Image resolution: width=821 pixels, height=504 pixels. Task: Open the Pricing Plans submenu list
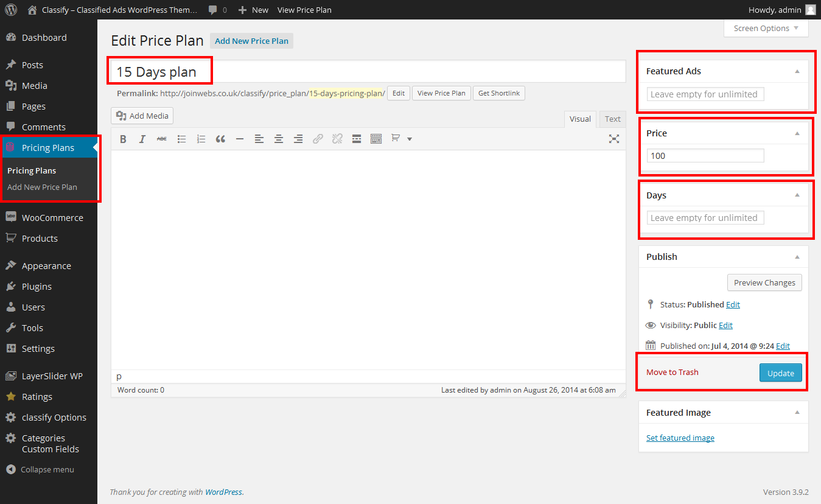[32, 171]
